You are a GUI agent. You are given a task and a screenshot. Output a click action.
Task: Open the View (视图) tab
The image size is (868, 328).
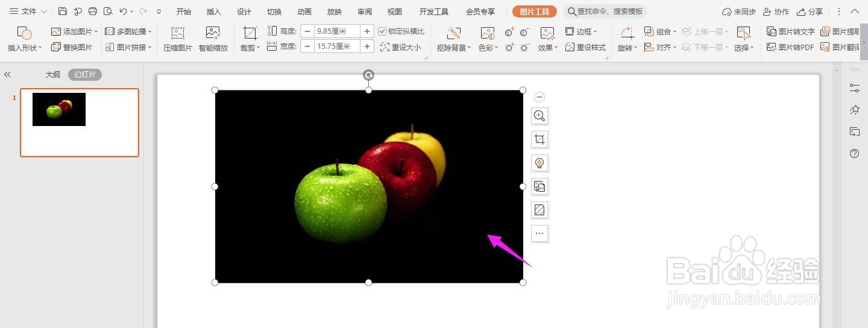pyautogui.click(x=395, y=11)
